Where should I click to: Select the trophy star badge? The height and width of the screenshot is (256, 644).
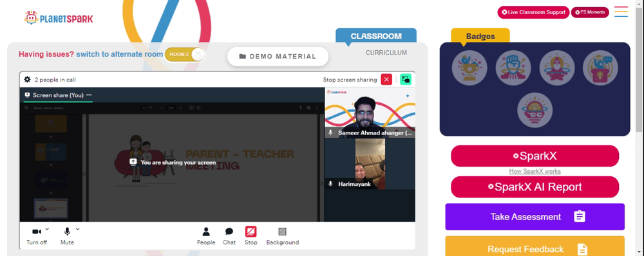click(469, 68)
